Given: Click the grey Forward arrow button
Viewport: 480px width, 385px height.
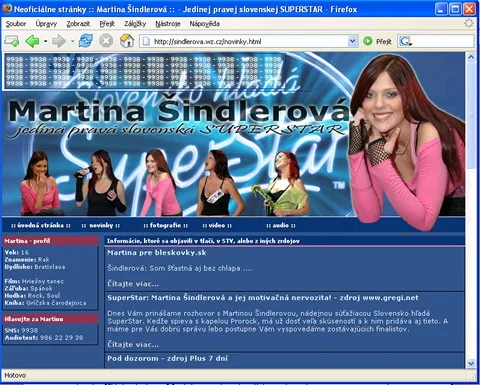Looking at the screenshot, I should pos(59,41).
